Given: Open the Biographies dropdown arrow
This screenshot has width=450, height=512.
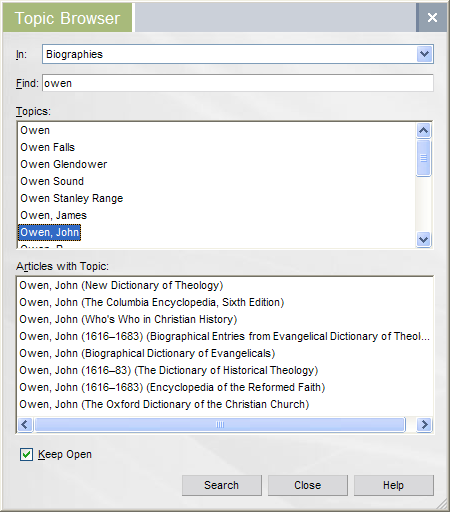Looking at the screenshot, I should tap(424, 54).
